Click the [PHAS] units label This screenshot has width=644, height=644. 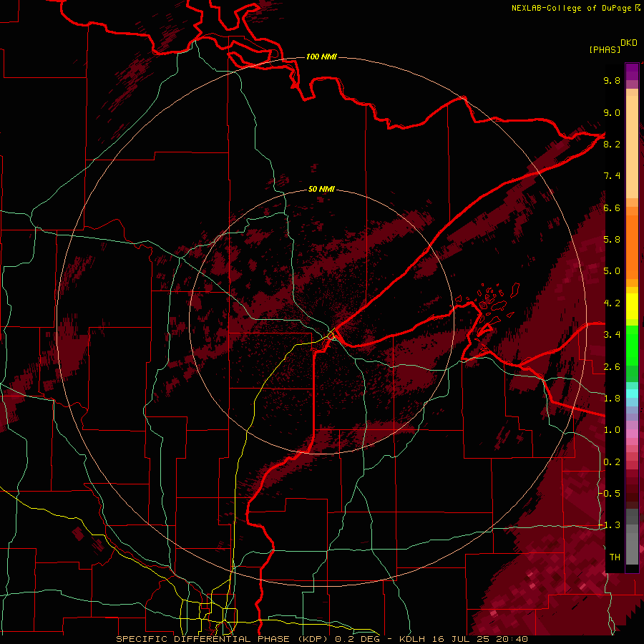[605, 50]
